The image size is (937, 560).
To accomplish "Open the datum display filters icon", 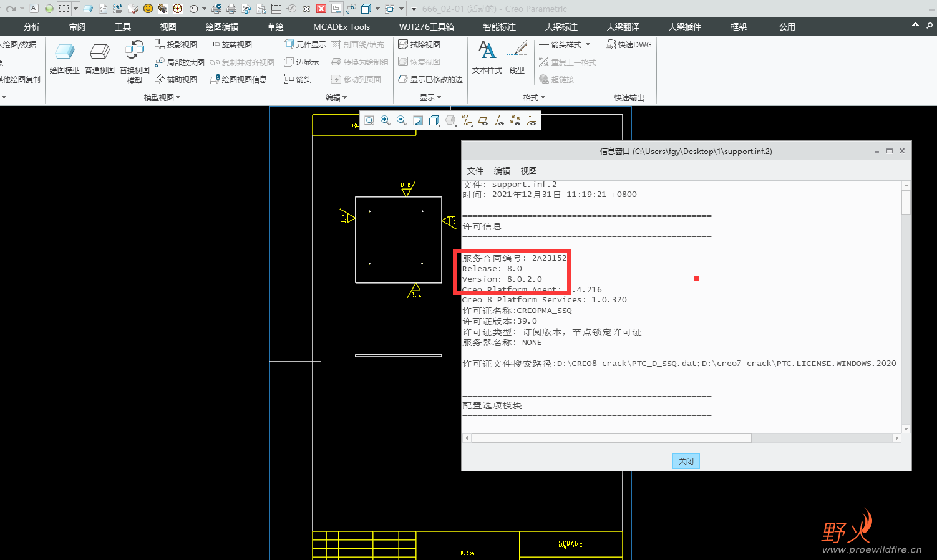I will coord(467,120).
